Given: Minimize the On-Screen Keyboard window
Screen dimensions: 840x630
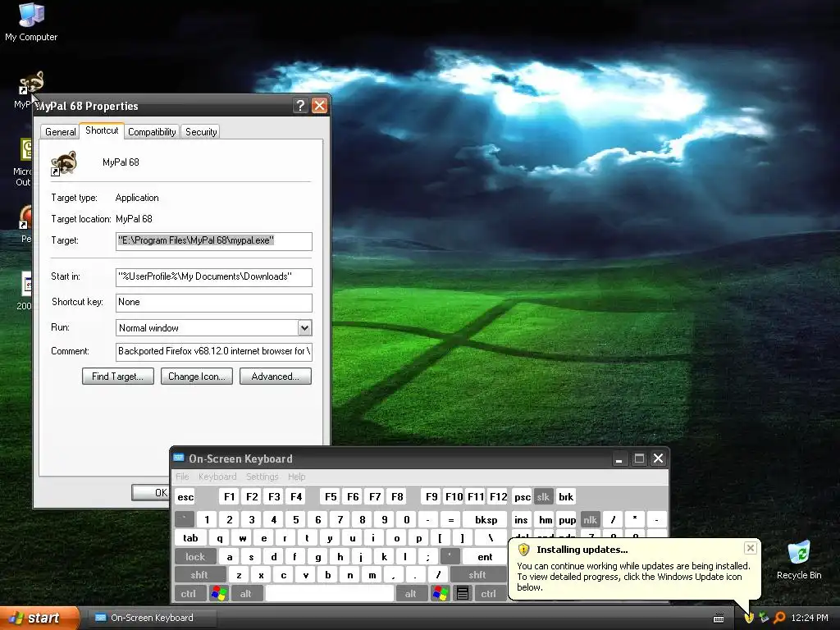Looking at the screenshot, I should pyautogui.click(x=619, y=459).
